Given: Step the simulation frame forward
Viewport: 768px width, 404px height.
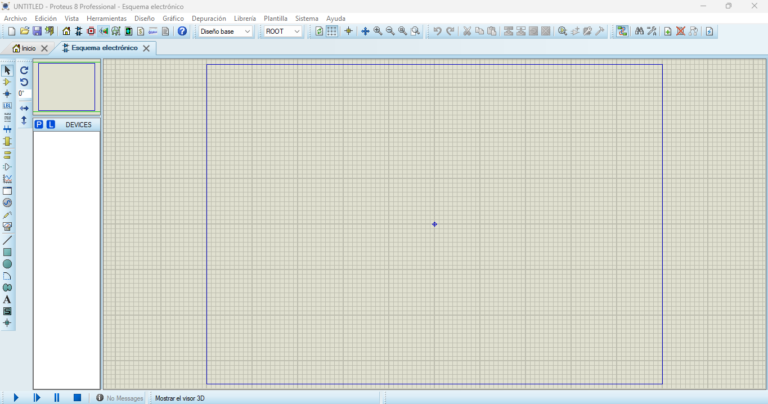Looking at the screenshot, I should [37, 398].
